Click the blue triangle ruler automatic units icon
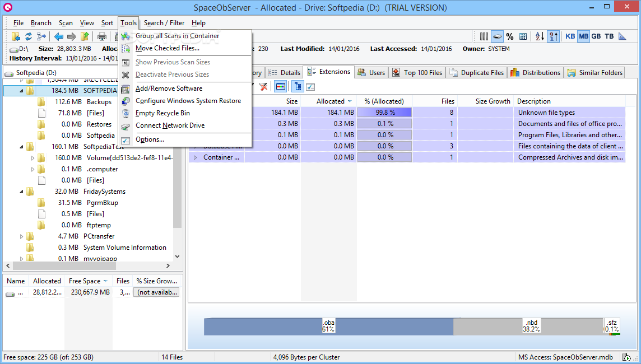The image size is (641, 364). [622, 36]
